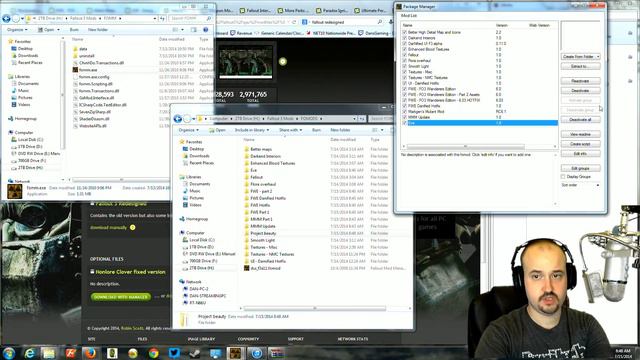The height and width of the screenshot is (360, 640).
Task: Open the COMMUNITY menu on the Nexus page
Action: pos(248,339)
